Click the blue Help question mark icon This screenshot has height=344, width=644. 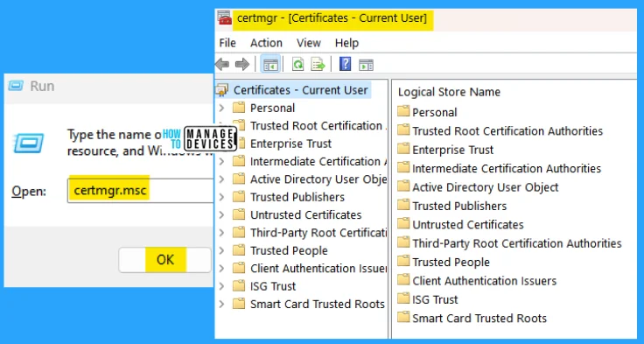345,64
